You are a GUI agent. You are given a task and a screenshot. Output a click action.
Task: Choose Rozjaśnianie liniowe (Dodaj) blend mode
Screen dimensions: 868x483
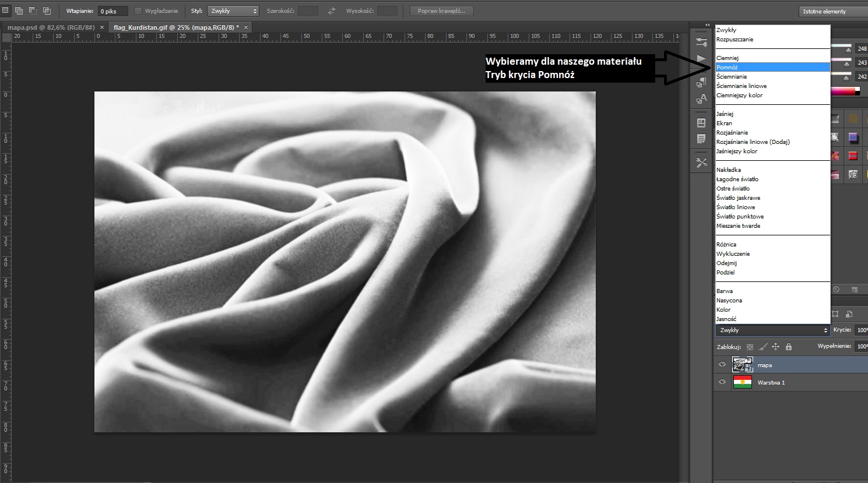coord(772,142)
